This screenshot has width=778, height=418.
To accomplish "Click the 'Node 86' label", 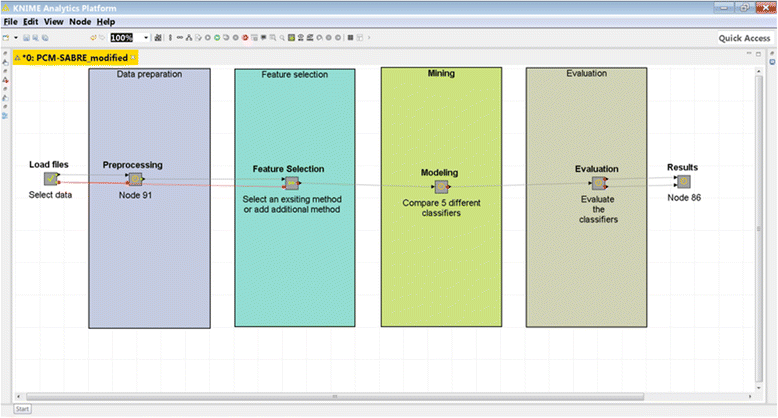I will click(684, 198).
